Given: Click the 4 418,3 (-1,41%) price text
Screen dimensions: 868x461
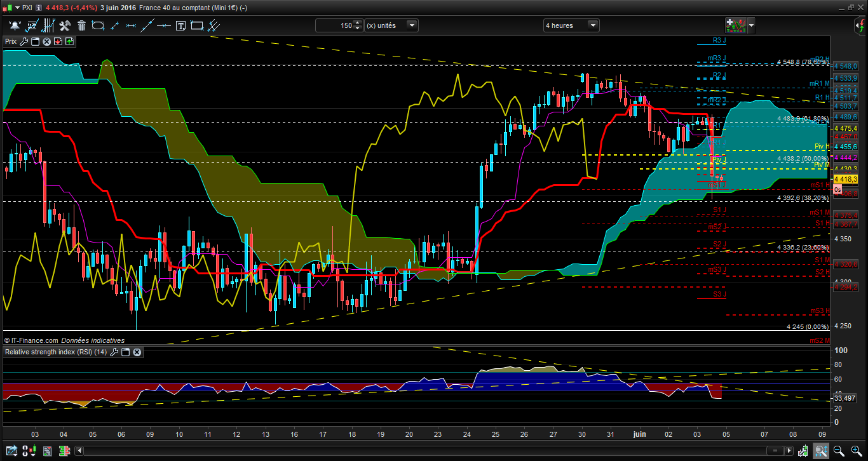Looking at the screenshot, I should [71, 8].
